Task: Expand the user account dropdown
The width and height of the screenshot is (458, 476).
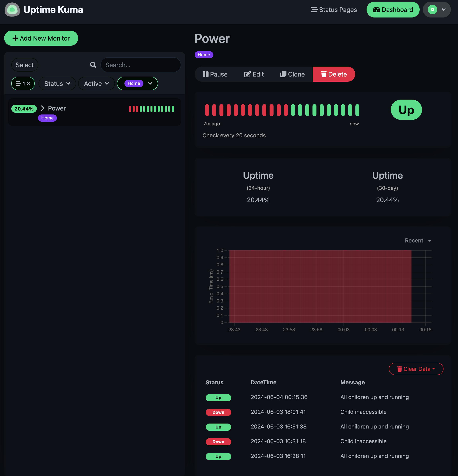Action: pyautogui.click(x=437, y=10)
